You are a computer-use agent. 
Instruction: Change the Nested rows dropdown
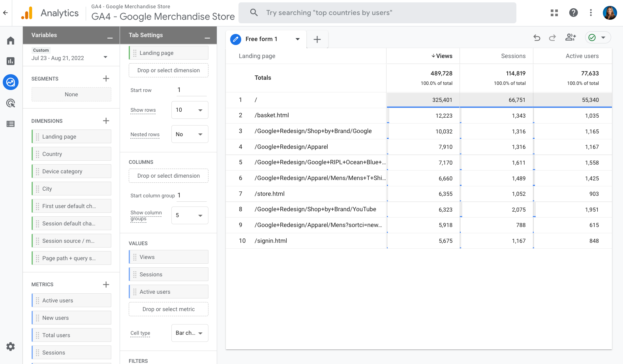point(190,134)
